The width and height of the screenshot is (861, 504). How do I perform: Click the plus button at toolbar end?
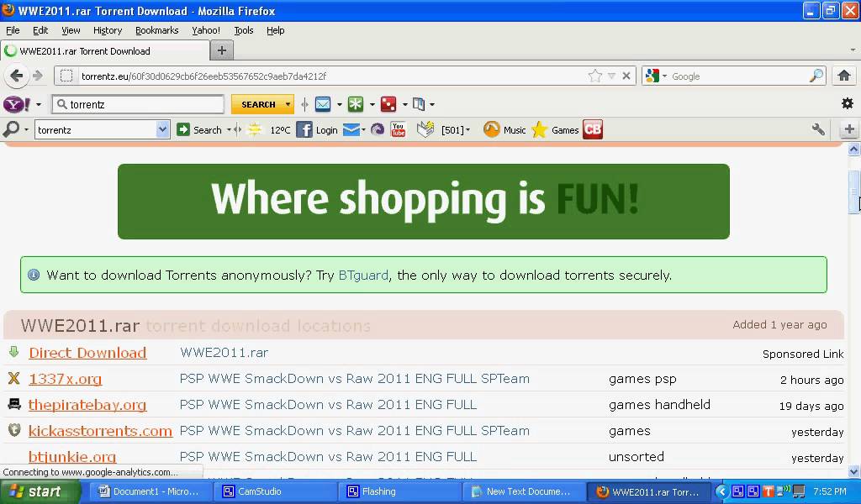pyautogui.click(x=849, y=129)
